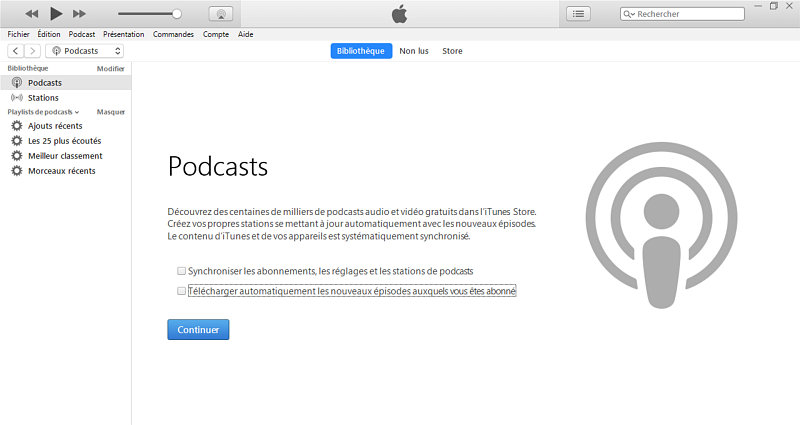
Task: Go forward with the right arrow
Action: coord(32,51)
